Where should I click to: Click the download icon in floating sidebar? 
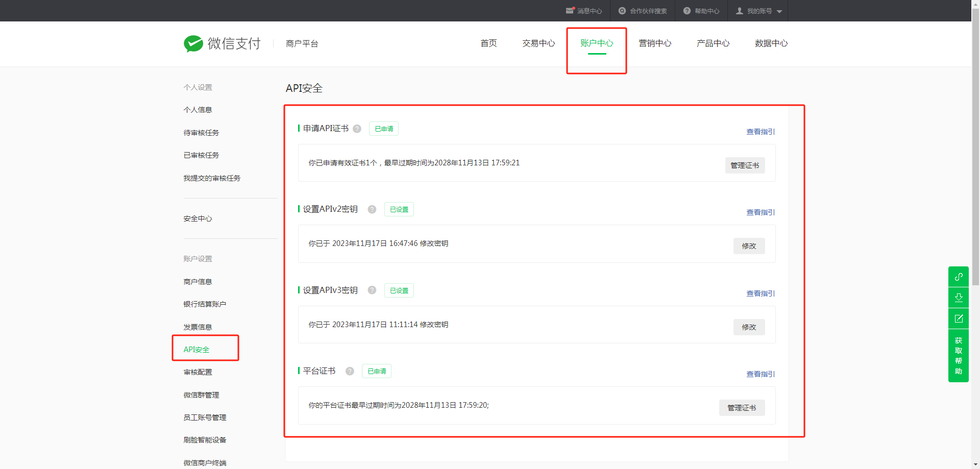coord(958,298)
